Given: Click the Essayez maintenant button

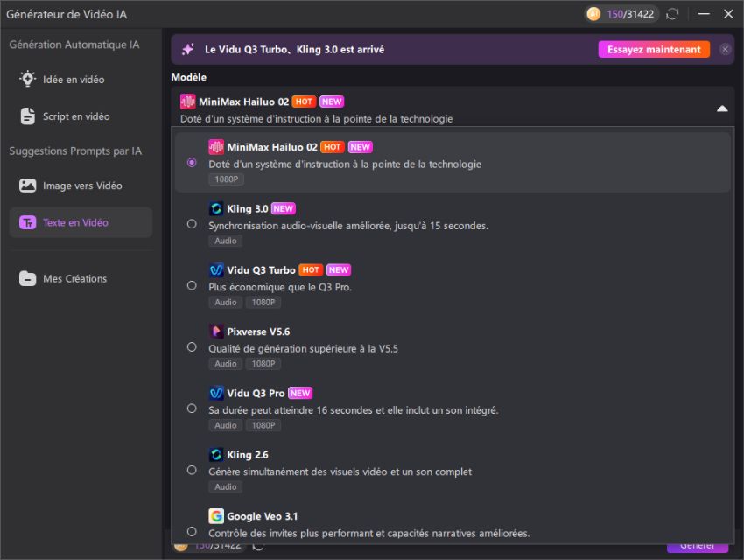Looking at the screenshot, I should 655,49.
